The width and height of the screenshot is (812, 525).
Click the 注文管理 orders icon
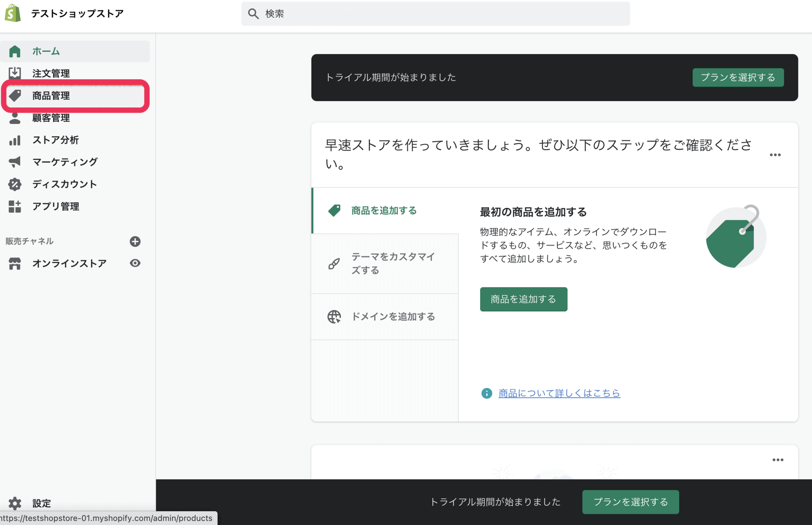pos(15,73)
